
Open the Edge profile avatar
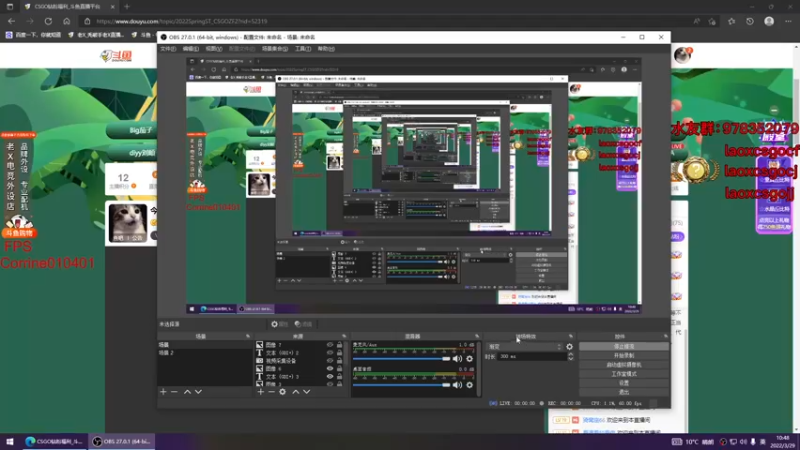769,21
